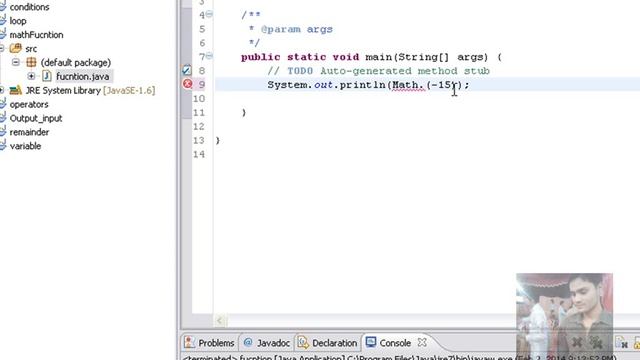The width and height of the screenshot is (640, 360).
Task: Click the webcam overlay thumbnail
Action: pos(564,316)
